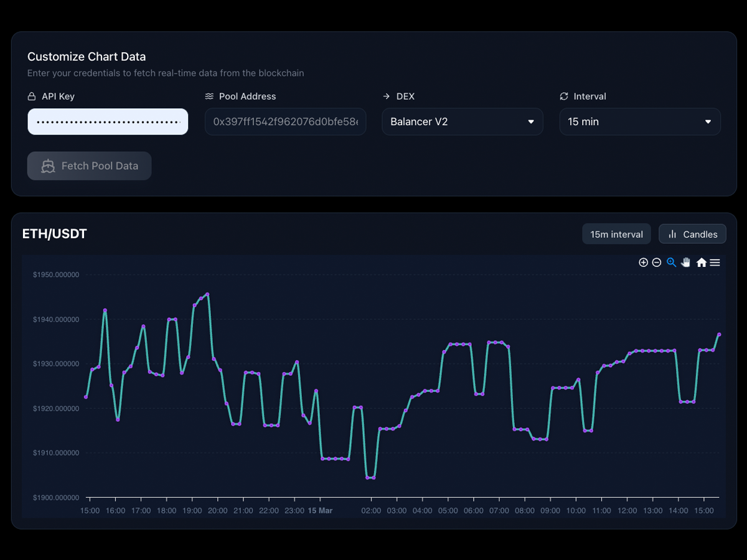The width and height of the screenshot is (747, 560).
Task: Click the 12:00 x-axis time label
Action: coord(627,511)
